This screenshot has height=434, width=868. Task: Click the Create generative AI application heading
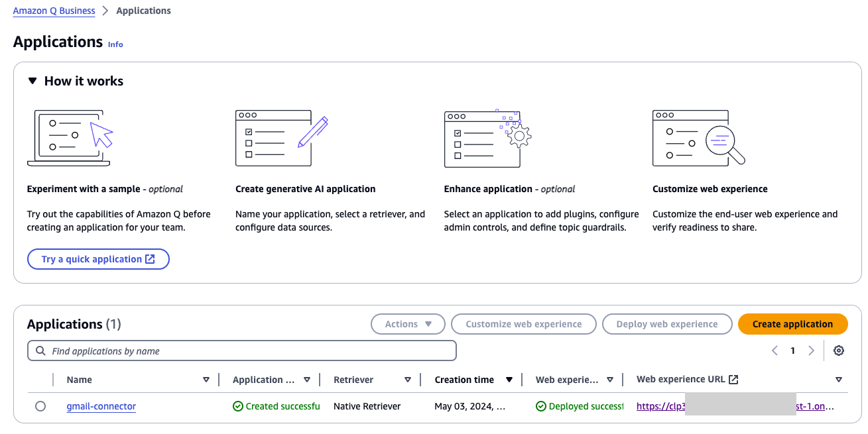tap(306, 189)
